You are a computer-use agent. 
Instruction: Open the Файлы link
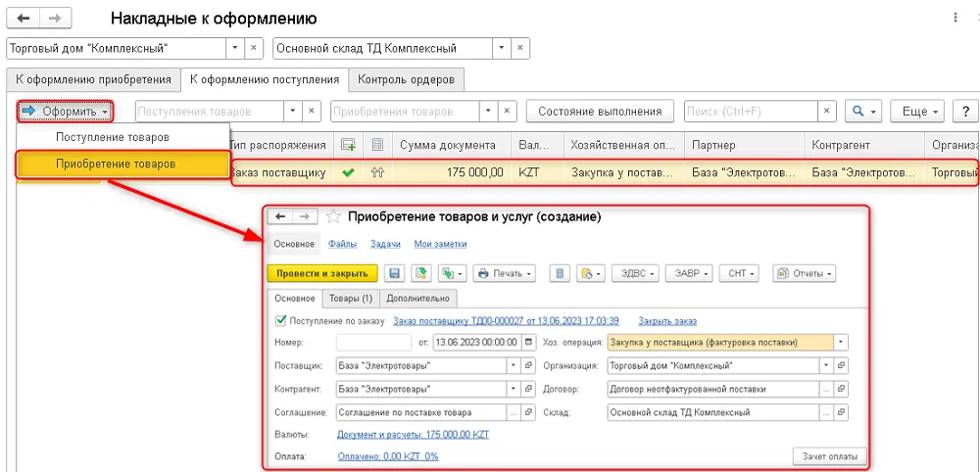(342, 244)
